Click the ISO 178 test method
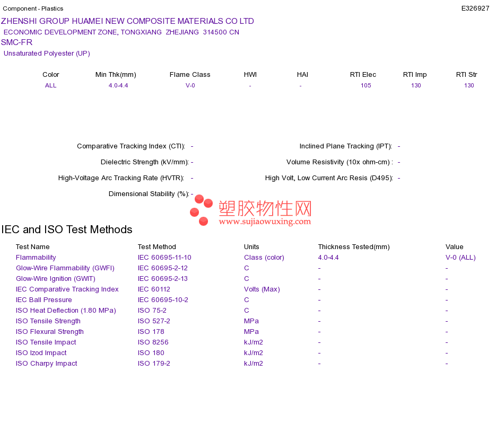The width and height of the screenshot is (504, 424). [x=151, y=332]
